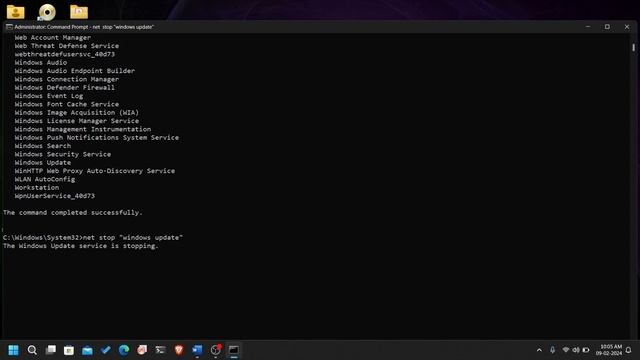Click 'WinHTTP Web Proxy Auto-Discovery Service' line

pyautogui.click(x=95, y=171)
